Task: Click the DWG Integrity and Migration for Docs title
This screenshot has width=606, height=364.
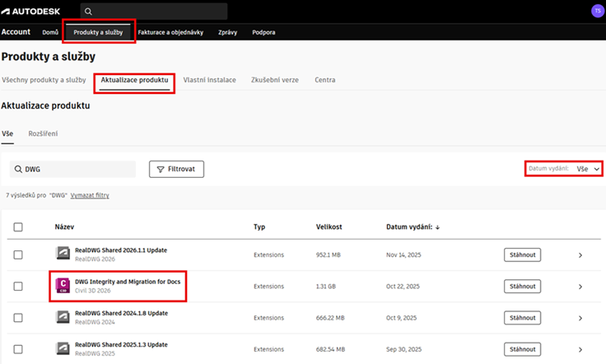Action: [x=128, y=282]
